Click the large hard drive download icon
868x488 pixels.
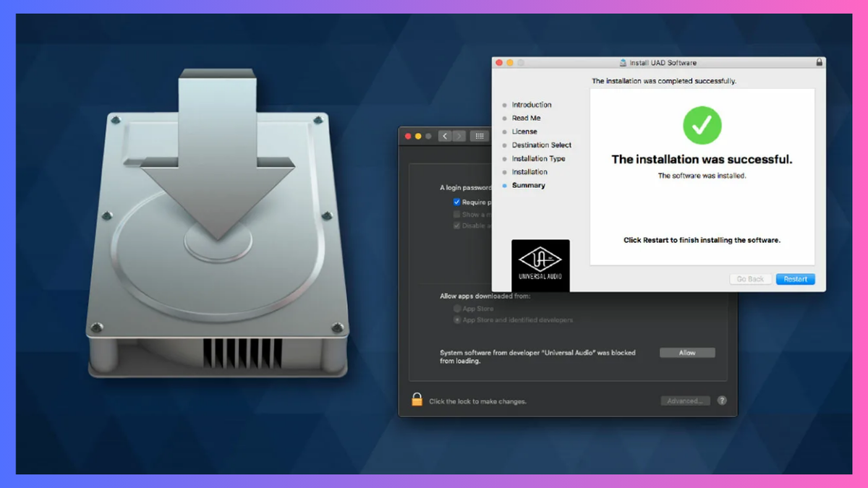coord(216,223)
